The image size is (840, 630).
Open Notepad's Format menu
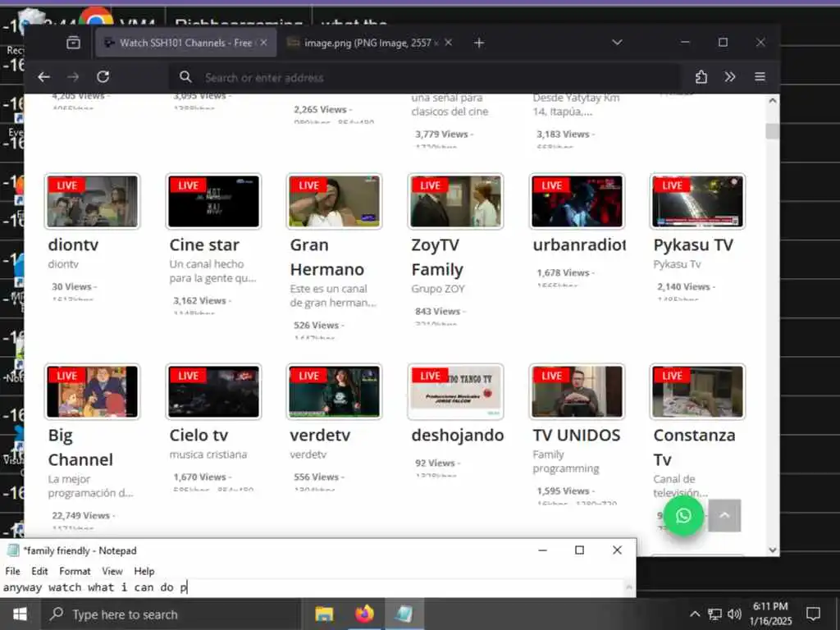pyautogui.click(x=75, y=571)
